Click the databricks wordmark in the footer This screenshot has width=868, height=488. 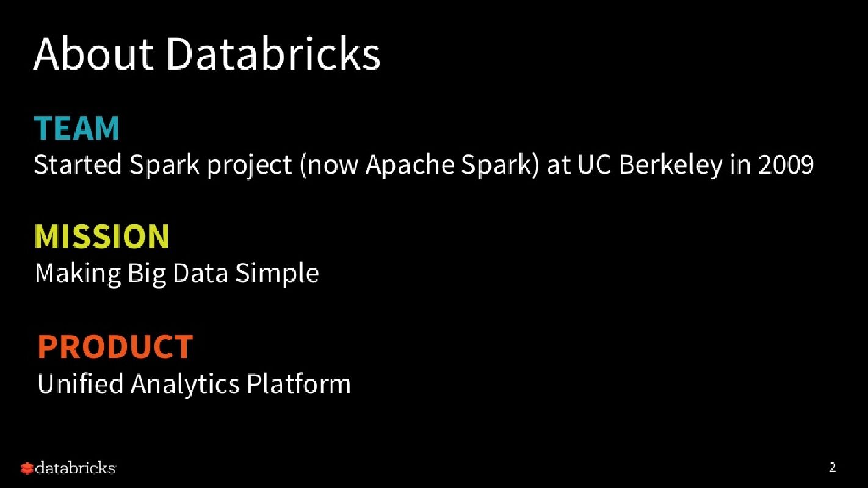(x=75, y=468)
